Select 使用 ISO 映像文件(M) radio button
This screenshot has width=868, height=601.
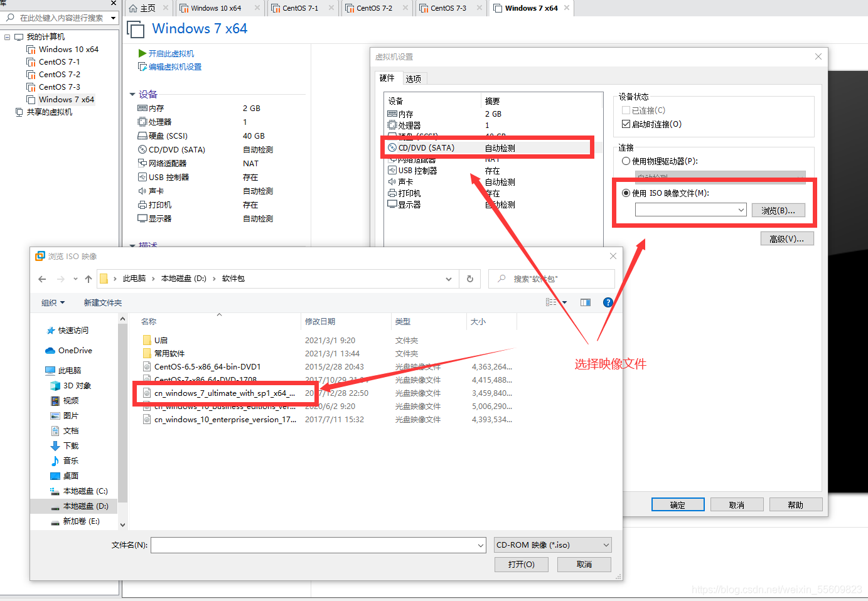pos(626,193)
